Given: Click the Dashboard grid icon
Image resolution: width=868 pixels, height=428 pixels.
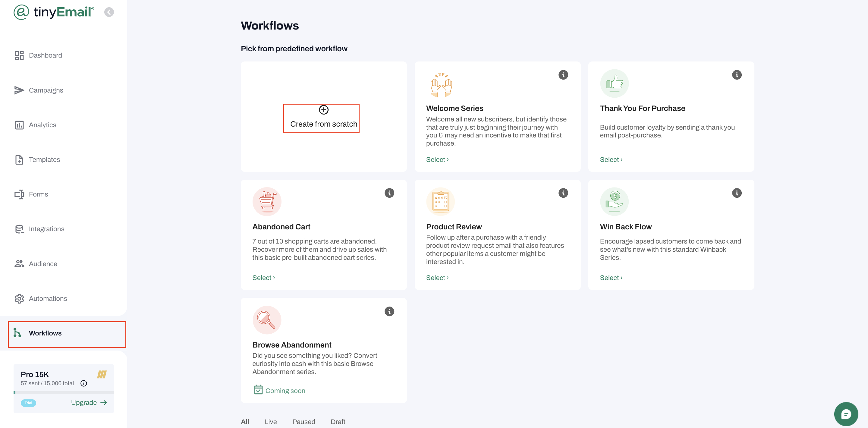Looking at the screenshot, I should pyautogui.click(x=19, y=55).
